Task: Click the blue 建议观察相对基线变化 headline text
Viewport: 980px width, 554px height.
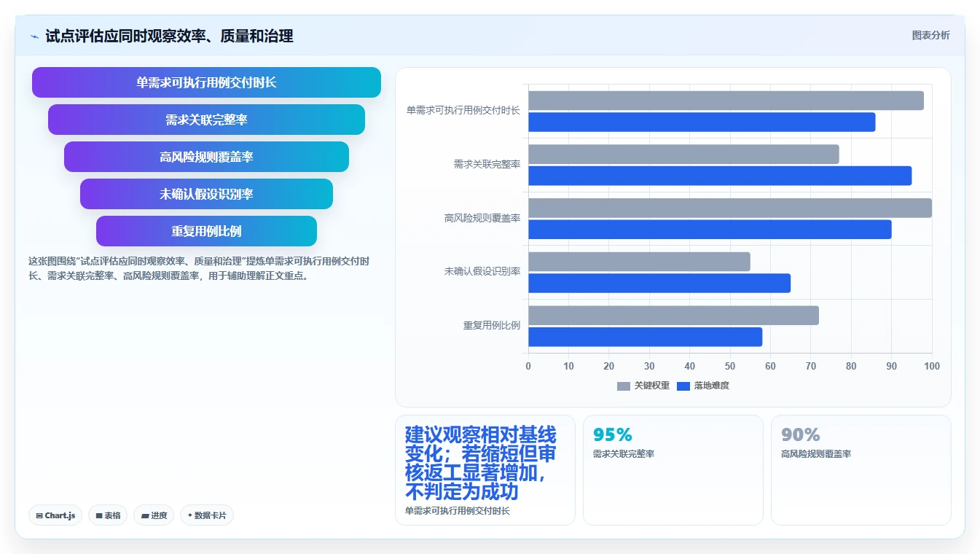Action: click(481, 464)
